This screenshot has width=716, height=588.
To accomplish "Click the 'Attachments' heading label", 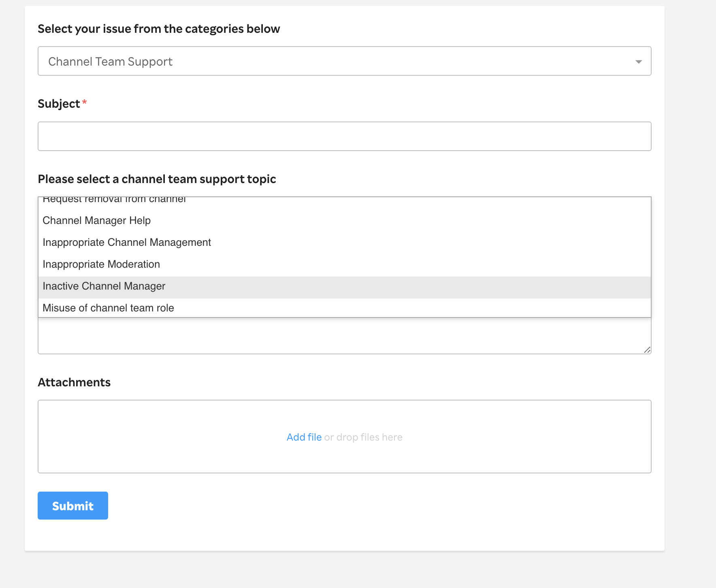I will click(x=74, y=382).
